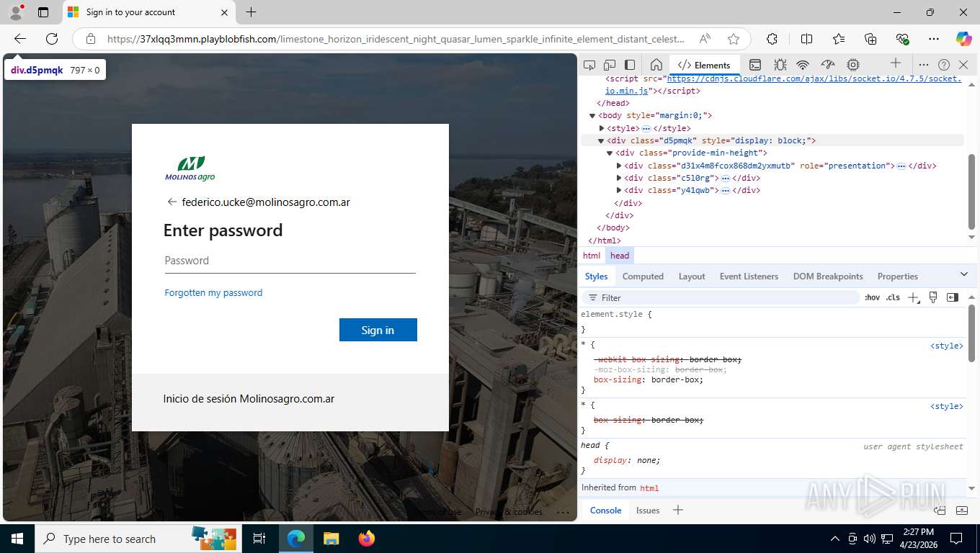Open DevTools customize three-dots menu
The image size is (980, 553).
924,65
